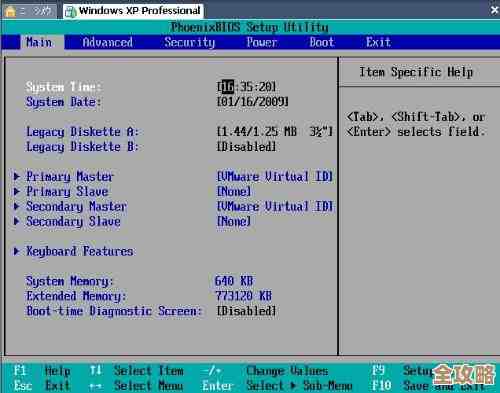Click Primary Slave label
This screenshot has width=500, height=393.
(x=67, y=192)
